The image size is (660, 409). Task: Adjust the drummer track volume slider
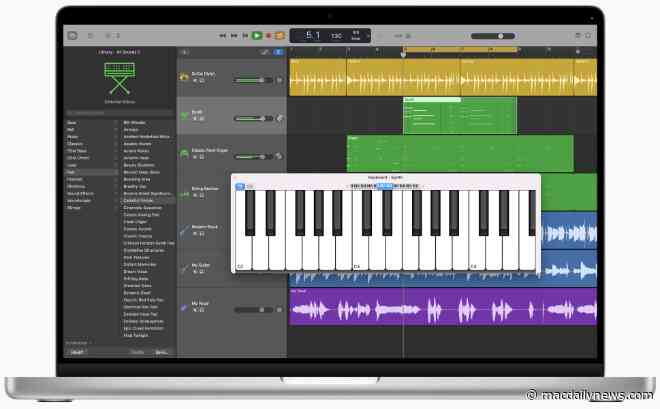point(253,80)
